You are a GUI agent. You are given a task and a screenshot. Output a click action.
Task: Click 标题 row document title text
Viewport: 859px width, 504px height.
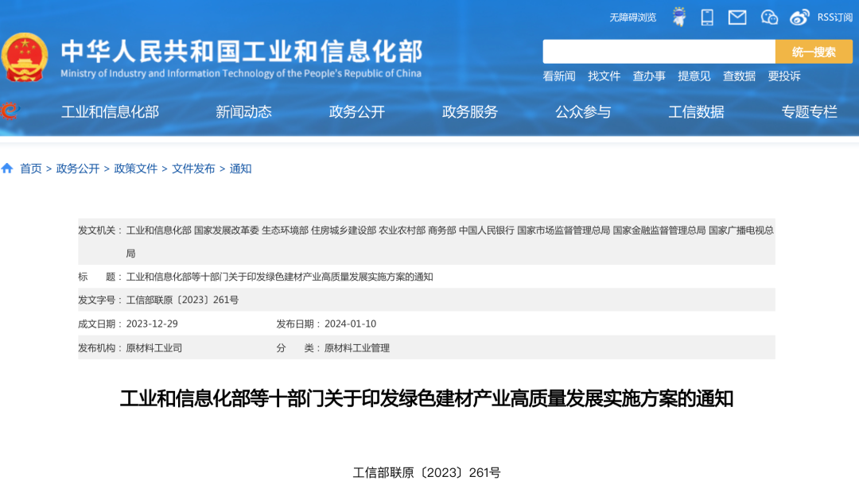(x=279, y=277)
